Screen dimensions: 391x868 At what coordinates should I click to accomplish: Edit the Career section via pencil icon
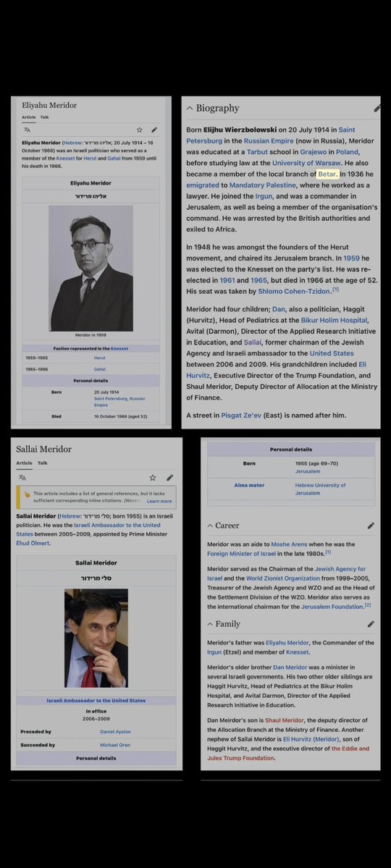tap(371, 526)
